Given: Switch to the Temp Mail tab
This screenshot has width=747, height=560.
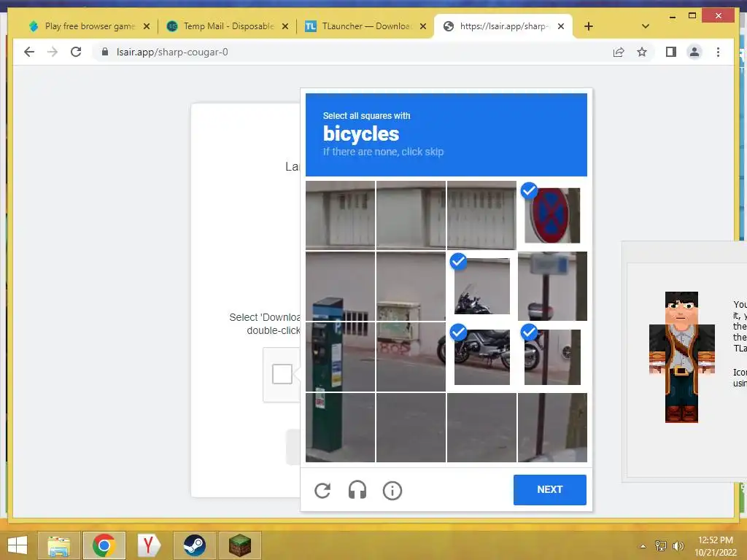Looking at the screenshot, I should click(228, 26).
